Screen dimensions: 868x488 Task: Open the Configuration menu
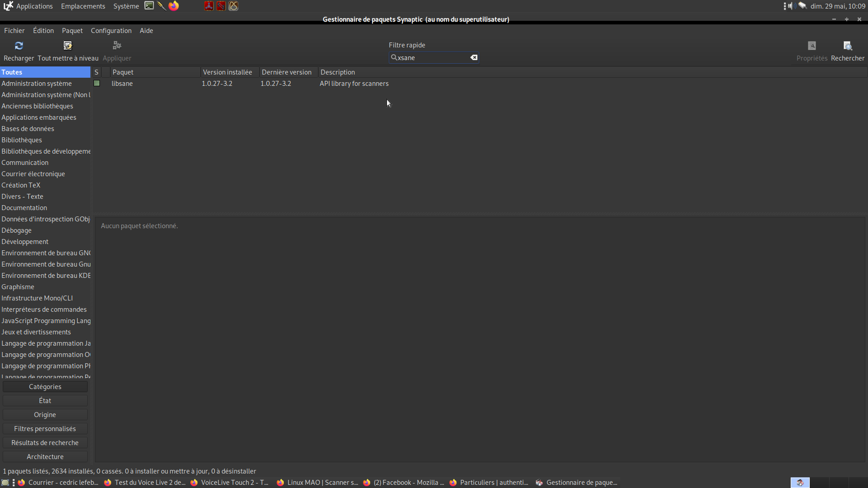tap(111, 31)
